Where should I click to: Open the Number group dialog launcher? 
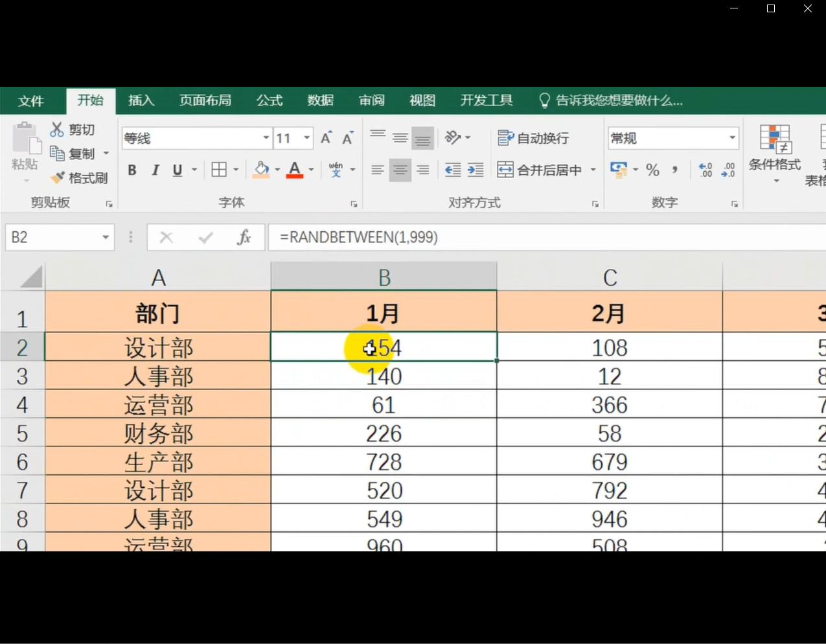click(x=735, y=203)
